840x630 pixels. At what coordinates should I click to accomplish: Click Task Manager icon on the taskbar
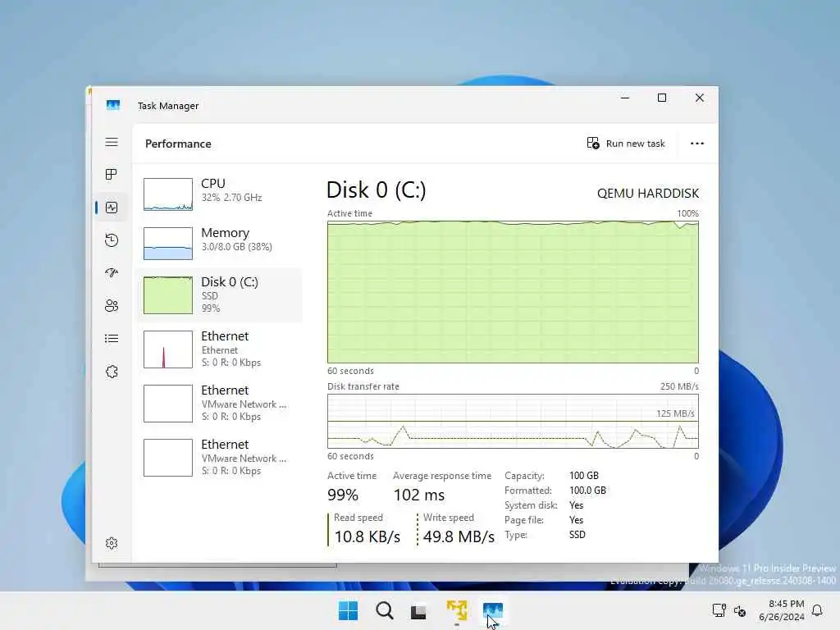(492, 610)
